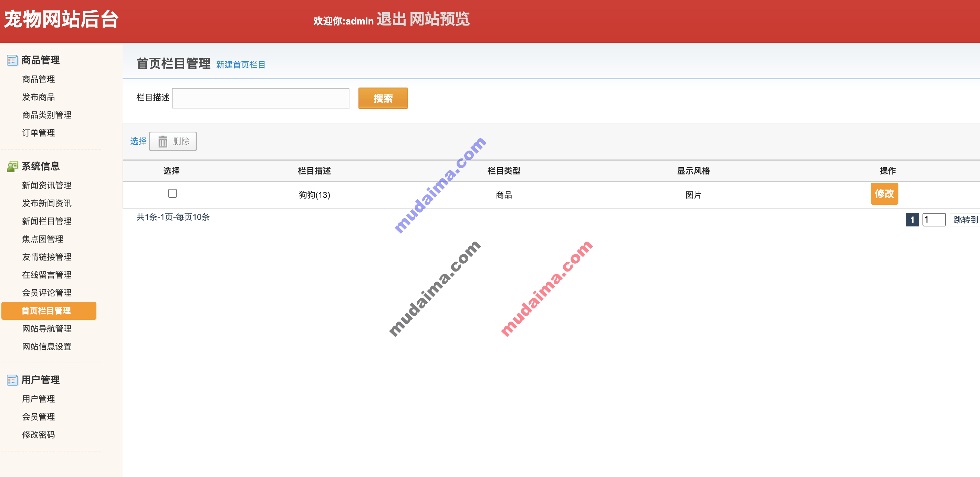
Task: Click the 狗狗(13) table cell
Action: click(314, 195)
